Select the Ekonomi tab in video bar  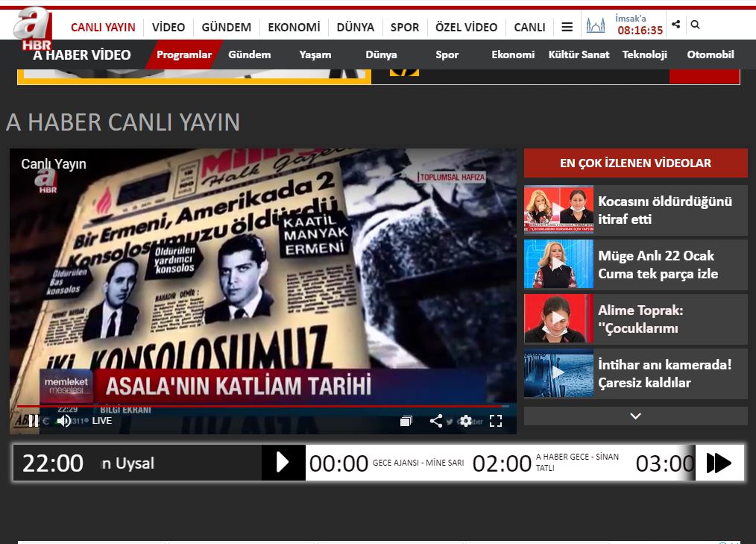pyautogui.click(x=513, y=54)
